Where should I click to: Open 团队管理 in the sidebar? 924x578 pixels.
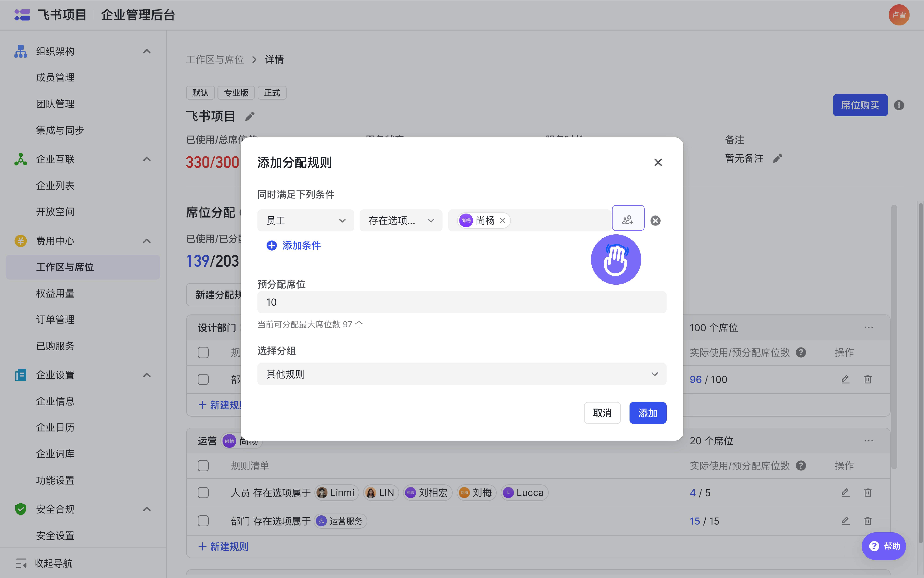pos(55,104)
